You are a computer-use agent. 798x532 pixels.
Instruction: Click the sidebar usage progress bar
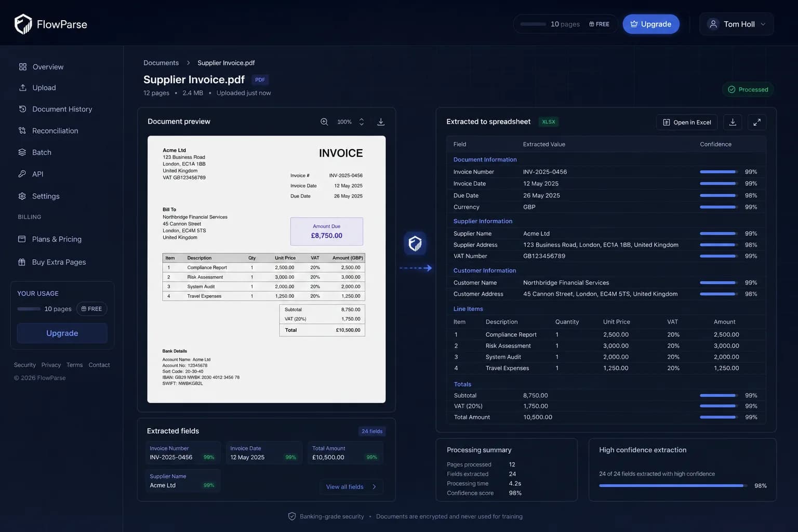point(29,309)
